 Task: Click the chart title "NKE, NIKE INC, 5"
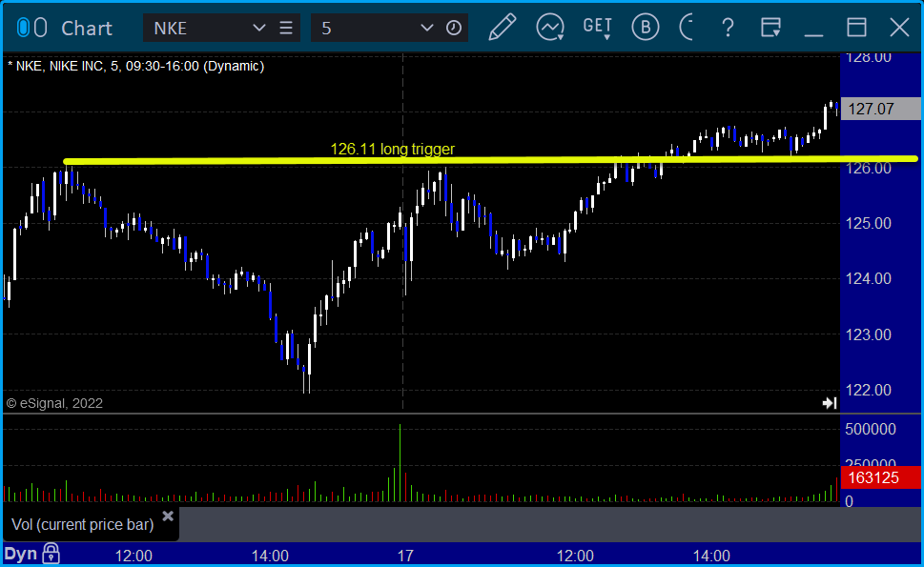click(x=61, y=66)
